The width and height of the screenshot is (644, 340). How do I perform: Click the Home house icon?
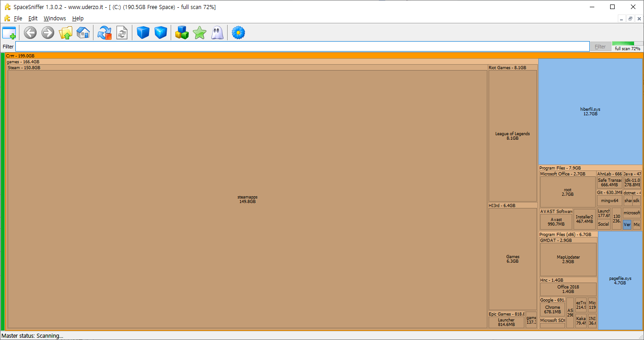[83, 33]
